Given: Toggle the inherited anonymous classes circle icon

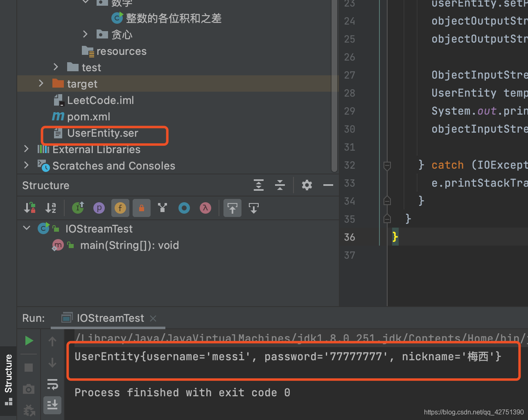Looking at the screenshot, I should pos(184,208).
